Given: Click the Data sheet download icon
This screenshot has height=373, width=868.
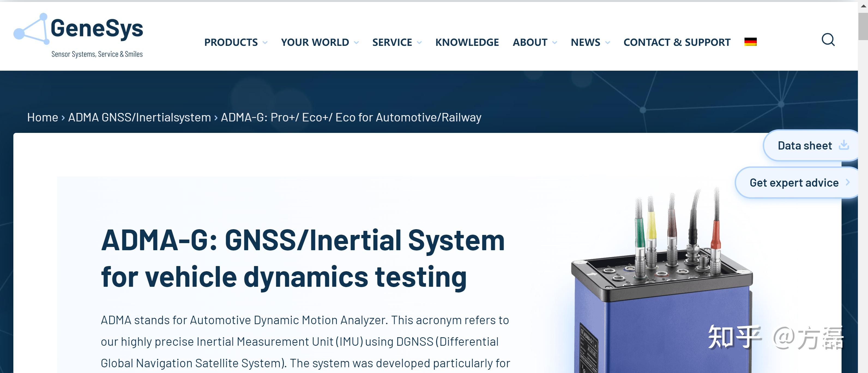Looking at the screenshot, I should click(843, 145).
